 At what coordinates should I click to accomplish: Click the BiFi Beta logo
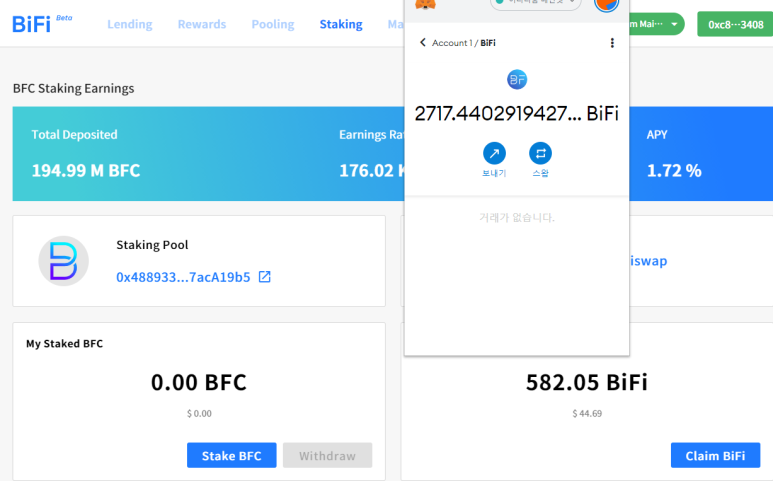coord(42,23)
